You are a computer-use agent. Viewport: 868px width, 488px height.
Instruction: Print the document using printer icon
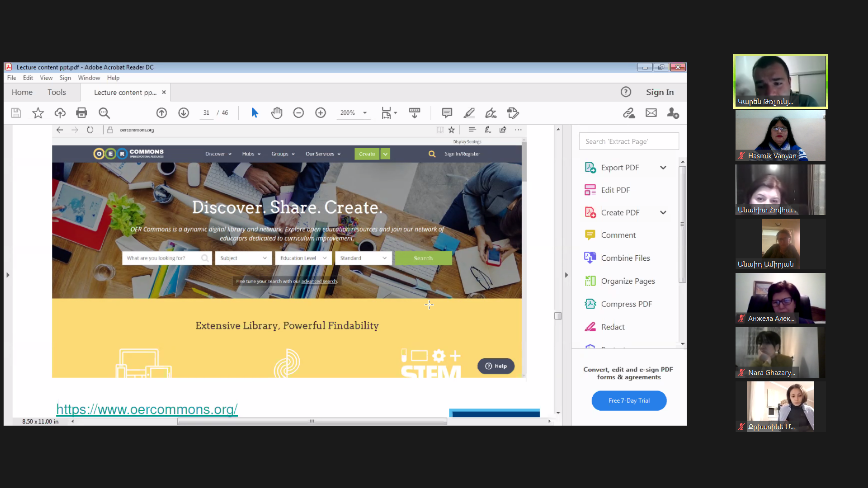82,113
